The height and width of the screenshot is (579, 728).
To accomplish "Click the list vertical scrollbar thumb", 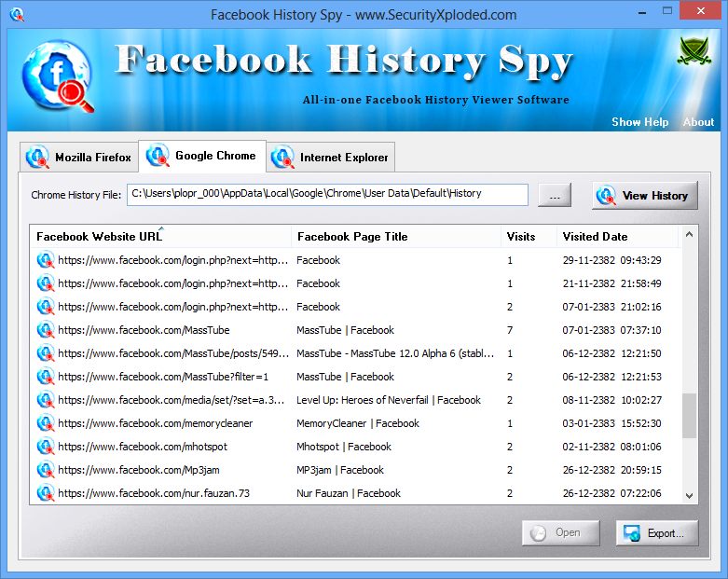I will (x=689, y=416).
